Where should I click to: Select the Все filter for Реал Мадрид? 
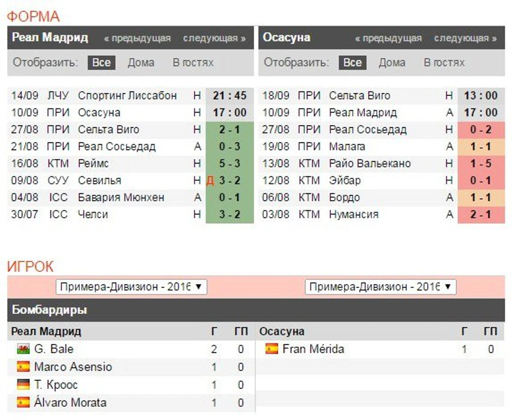[101, 62]
